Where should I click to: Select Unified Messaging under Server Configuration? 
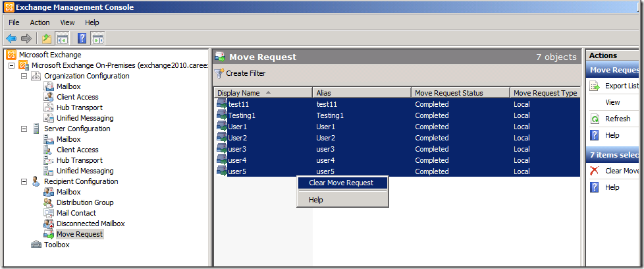tap(85, 171)
